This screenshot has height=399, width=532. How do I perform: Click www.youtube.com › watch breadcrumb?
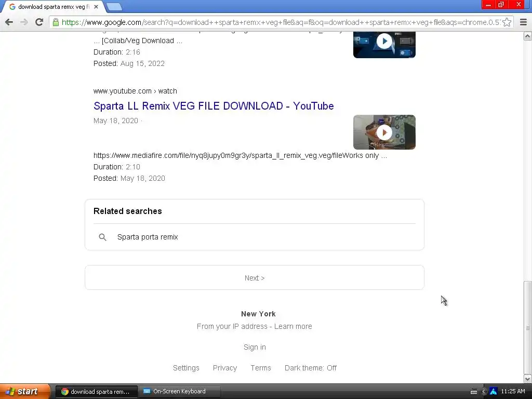coord(135,91)
